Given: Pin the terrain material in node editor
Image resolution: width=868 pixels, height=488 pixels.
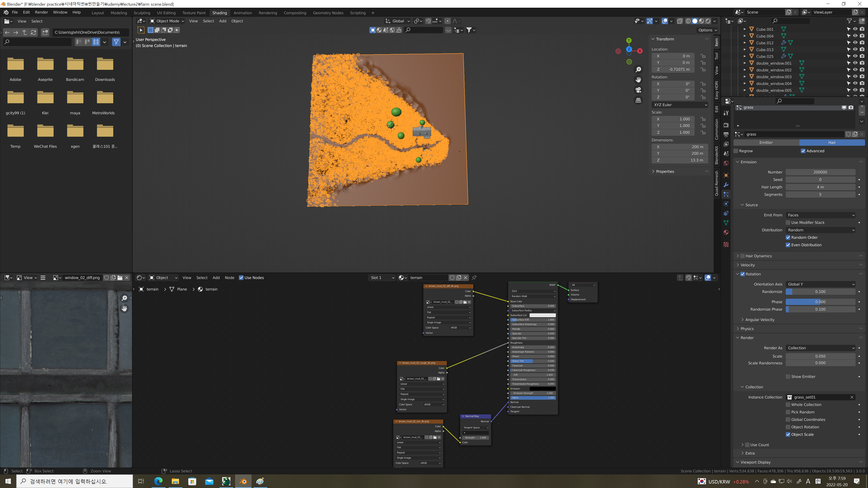Looking at the screenshot, I should click(474, 277).
